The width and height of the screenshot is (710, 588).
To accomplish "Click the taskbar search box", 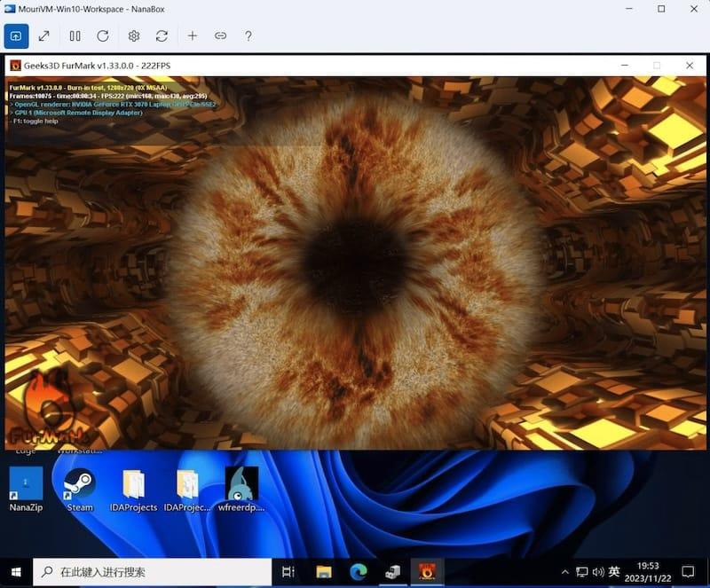I will [x=152, y=572].
